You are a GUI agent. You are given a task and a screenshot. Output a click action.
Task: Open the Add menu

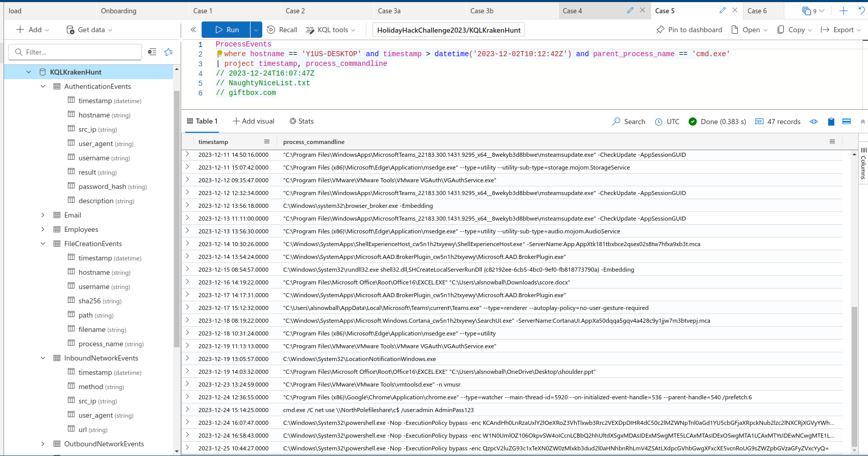point(33,30)
